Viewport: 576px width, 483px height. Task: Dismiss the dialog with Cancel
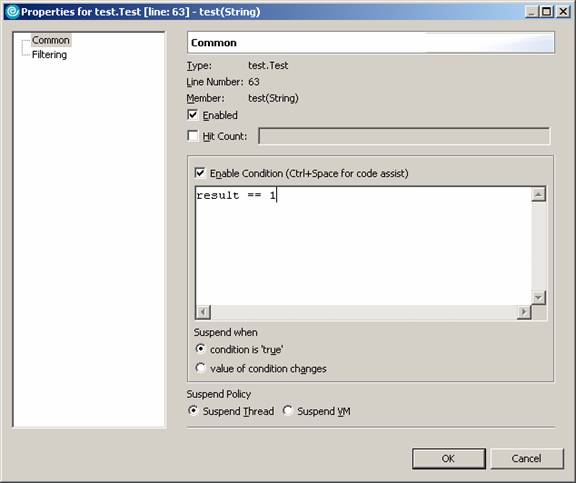click(x=526, y=458)
